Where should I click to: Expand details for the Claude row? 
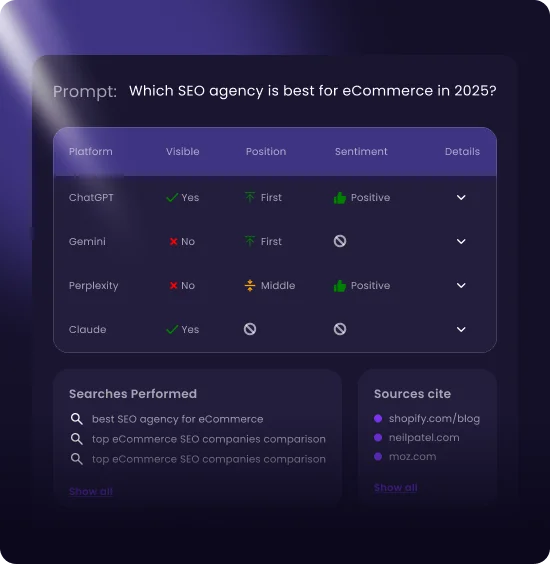(x=461, y=329)
